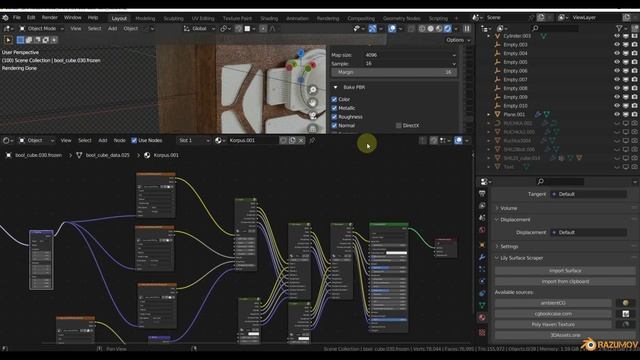Open the Particles properties tab
Screen dimensions: 640x360
coord(482,269)
